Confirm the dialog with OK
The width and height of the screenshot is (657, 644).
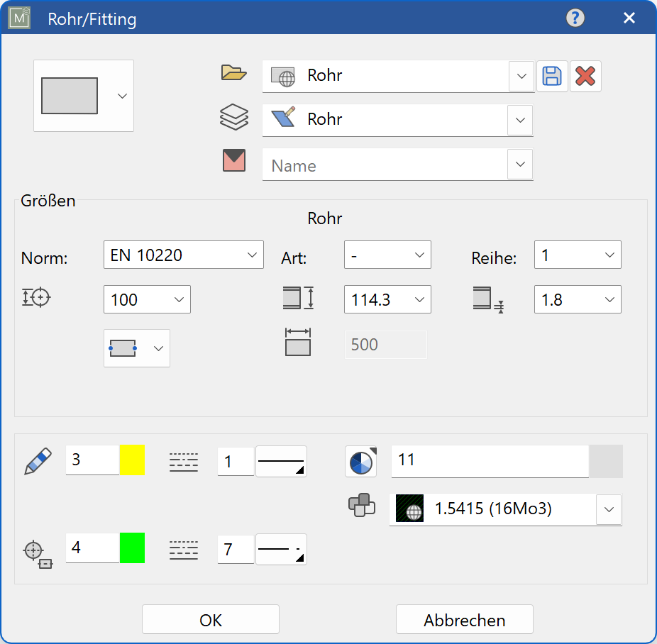[210, 619]
